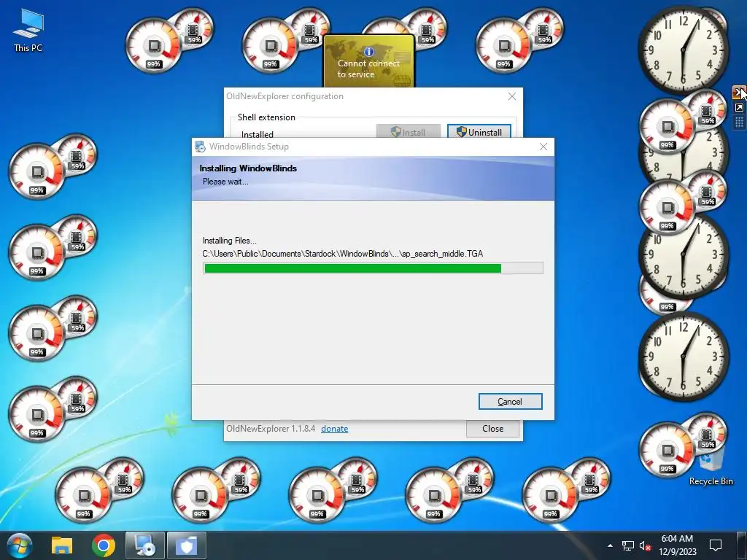Screen dimensions: 747x560
Task: Open the notification center icon
Action: (x=715, y=545)
